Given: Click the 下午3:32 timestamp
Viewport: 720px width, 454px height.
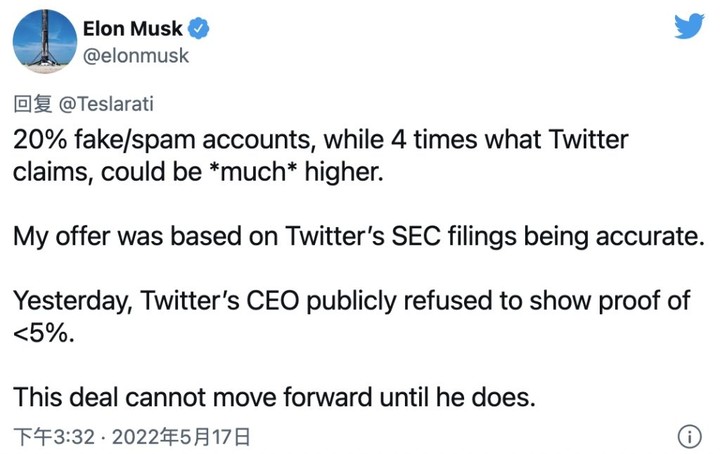Looking at the screenshot, I should point(53,436).
